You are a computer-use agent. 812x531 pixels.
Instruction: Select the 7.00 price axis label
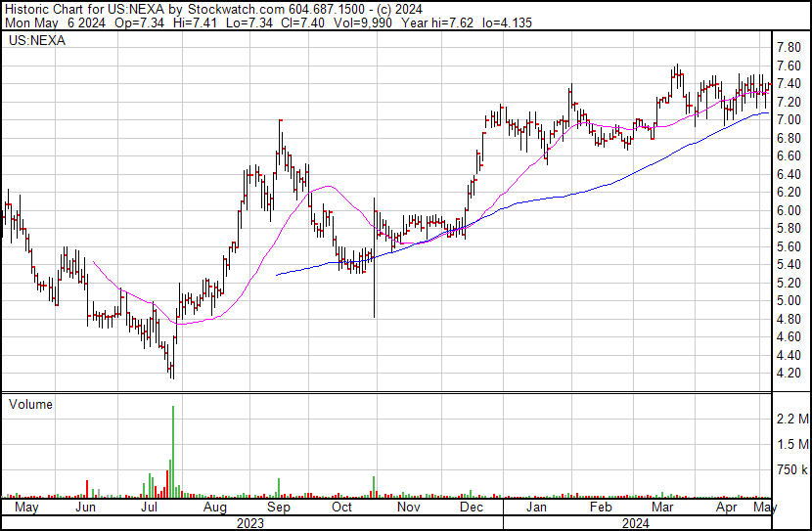pyautogui.click(x=789, y=119)
